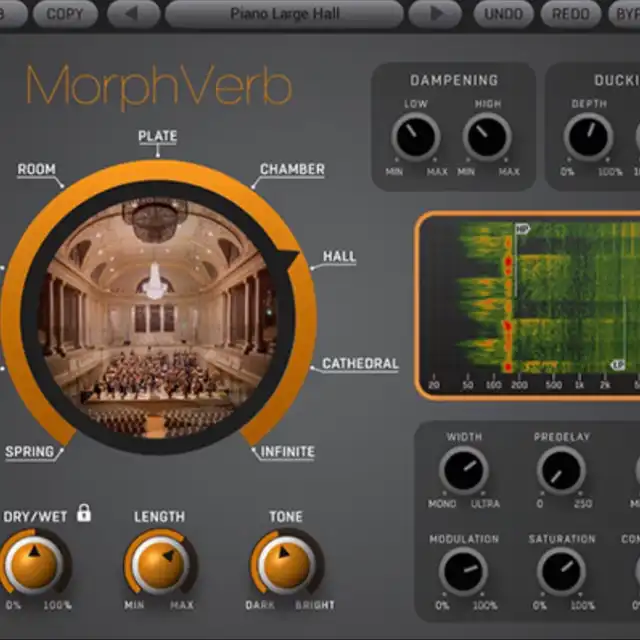The image size is (640, 640).
Task: Select the ROOM reverb type
Action: (36, 170)
